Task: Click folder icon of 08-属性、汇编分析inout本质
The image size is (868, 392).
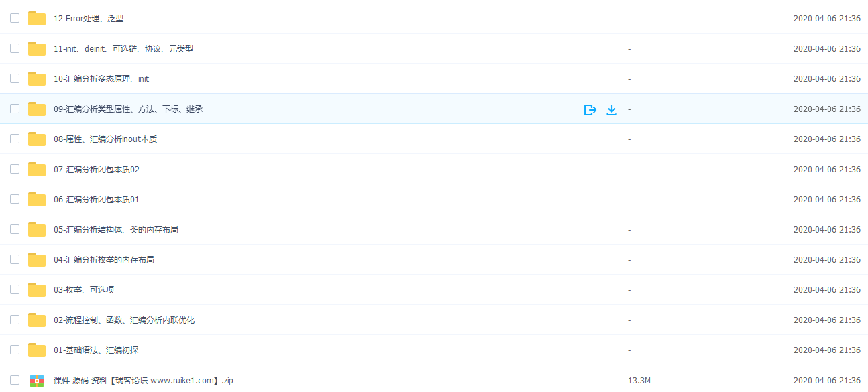Action: [37, 139]
